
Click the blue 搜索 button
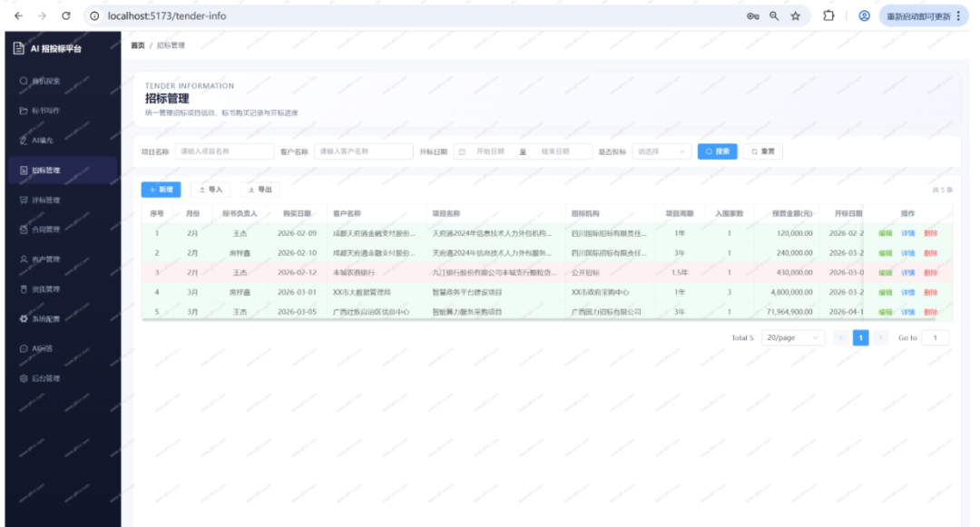[717, 151]
